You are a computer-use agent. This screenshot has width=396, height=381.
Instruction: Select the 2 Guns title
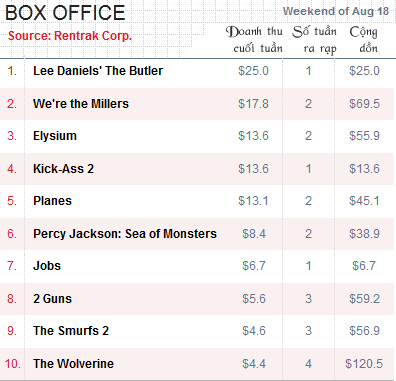(x=52, y=299)
